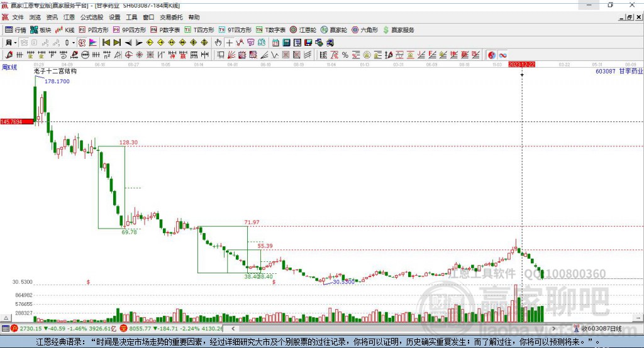Open the 交易委托 menu
Image resolution: width=644 pixels, height=348 pixels.
point(171,17)
